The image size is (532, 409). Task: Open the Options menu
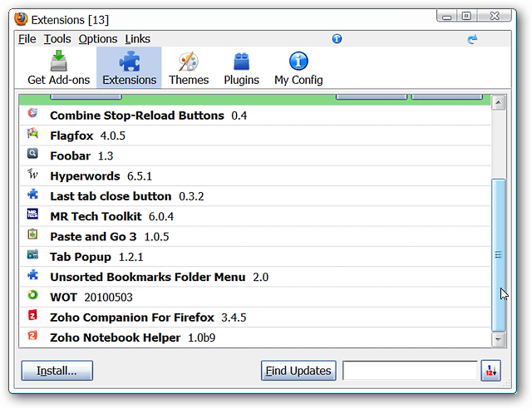(98, 39)
